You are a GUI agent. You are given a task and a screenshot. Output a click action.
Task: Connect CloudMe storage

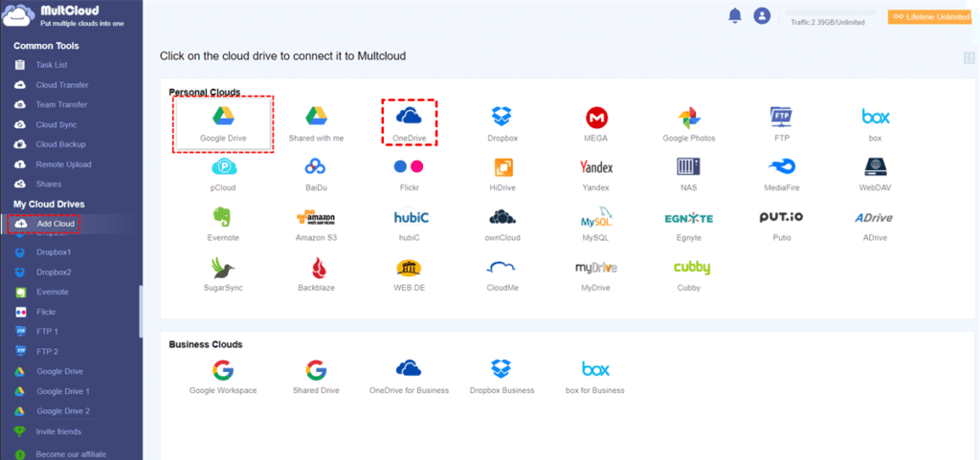pyautogui.click(x=501, y=274)
